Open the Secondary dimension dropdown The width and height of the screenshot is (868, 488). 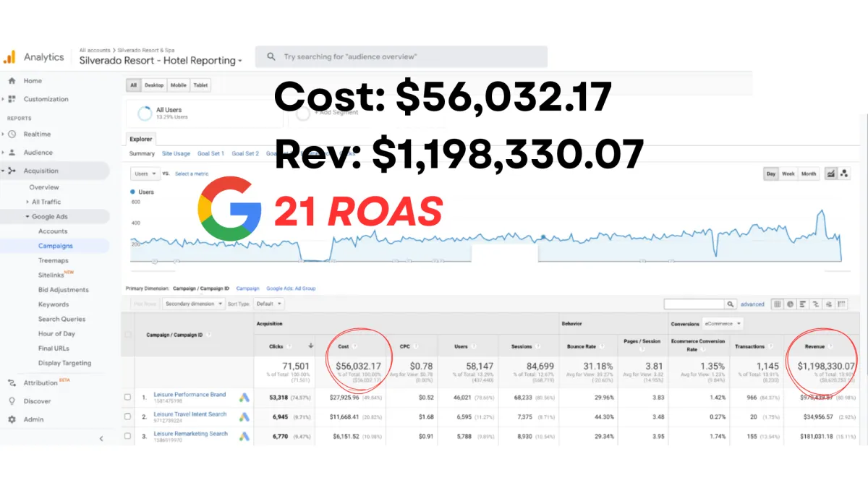tap(194, 304)
